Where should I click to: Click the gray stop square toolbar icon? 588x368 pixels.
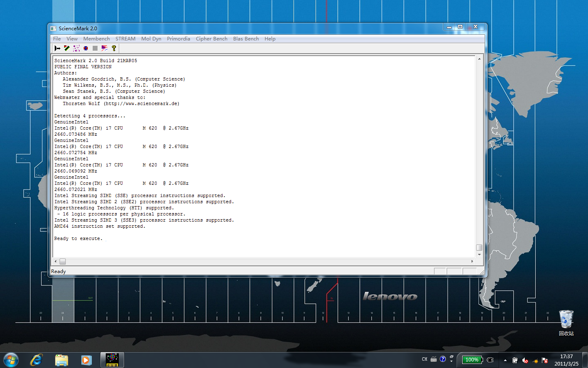pos(95,48)
